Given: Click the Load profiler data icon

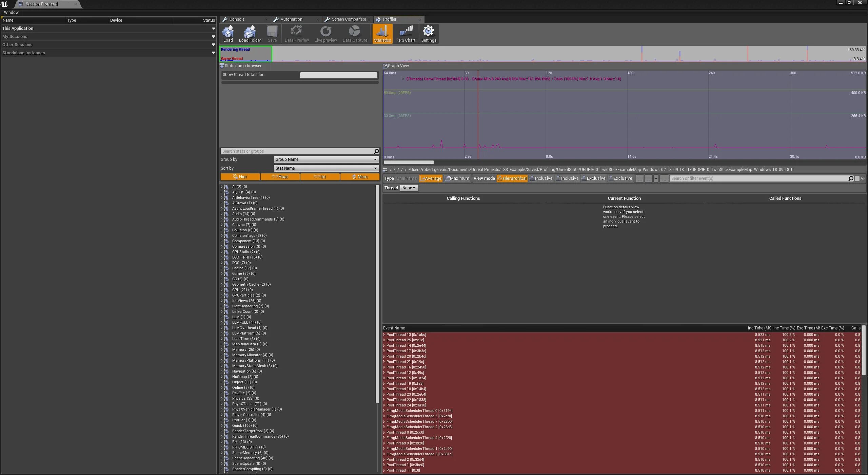Looking at the screenshot, I should pyautogui.click(x=228, y=34).
